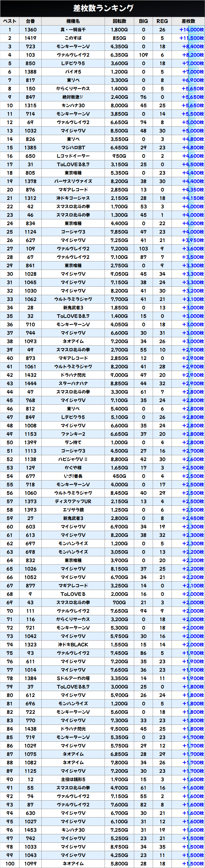Click the REG column header
This screenshot has height=868, width=205.
click(162, 21)
